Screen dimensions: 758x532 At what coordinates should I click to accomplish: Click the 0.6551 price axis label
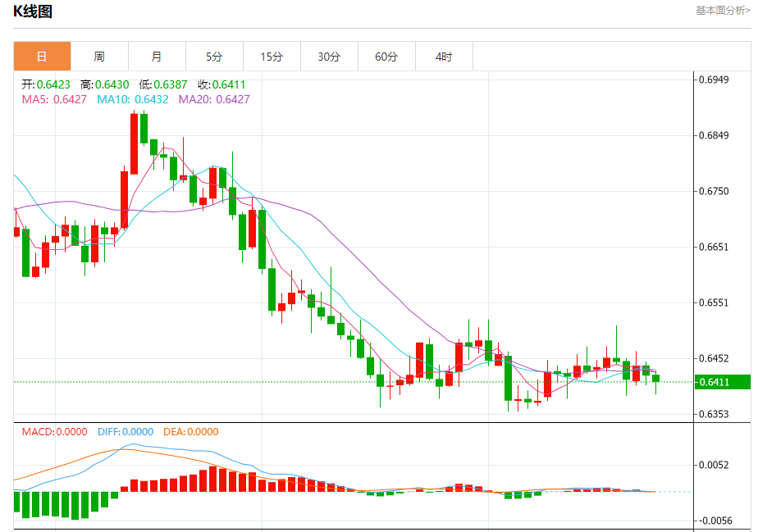pos(714,303)
